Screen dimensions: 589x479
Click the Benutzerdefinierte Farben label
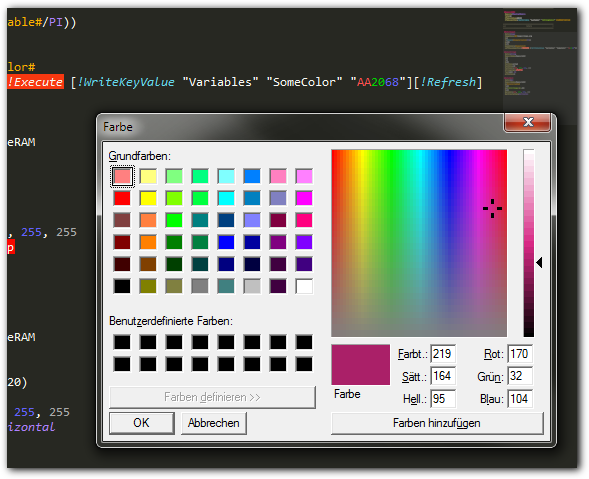pos(171,321)
